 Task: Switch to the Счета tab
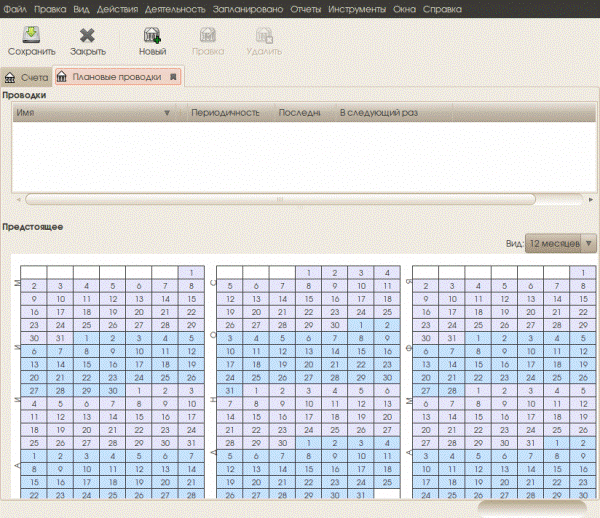(26, 78)
